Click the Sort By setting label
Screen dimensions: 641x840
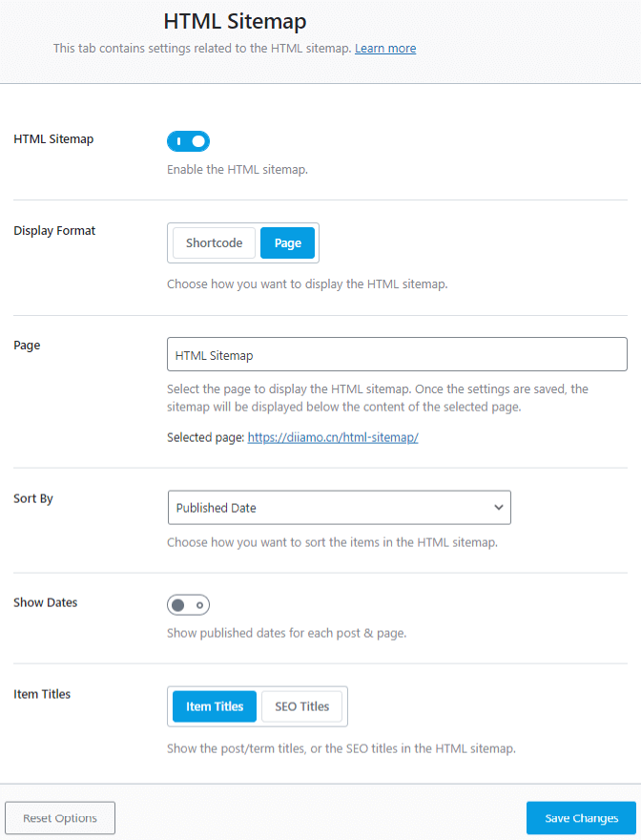tap(33, 498)
